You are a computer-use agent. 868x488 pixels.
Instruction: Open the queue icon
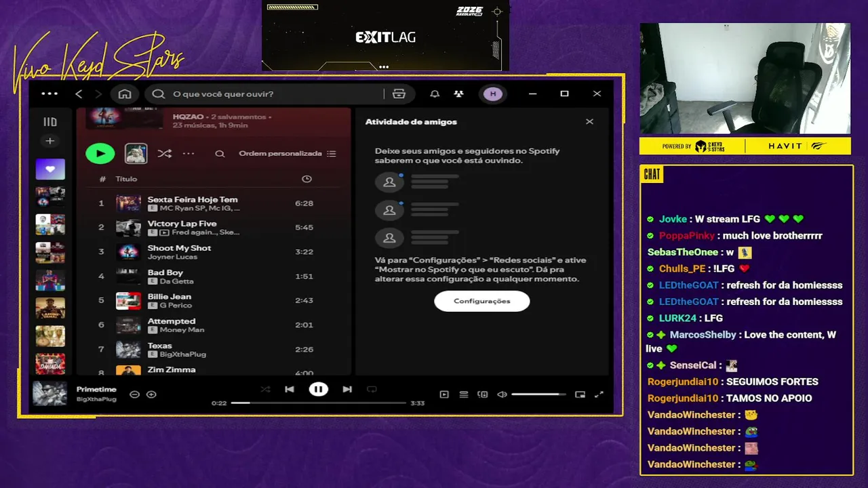tap(464, 394)
